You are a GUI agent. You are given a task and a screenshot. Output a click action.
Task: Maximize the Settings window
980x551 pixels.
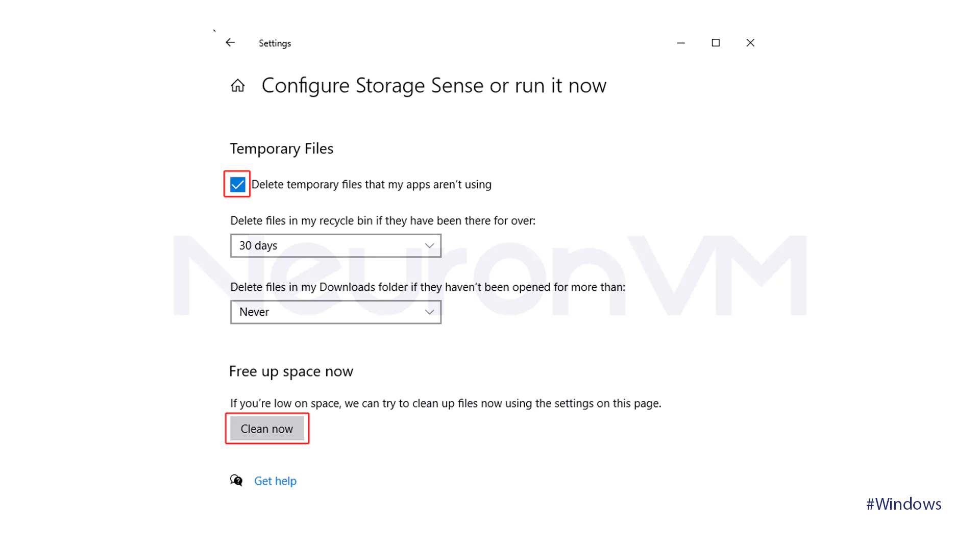pos(716,43)
